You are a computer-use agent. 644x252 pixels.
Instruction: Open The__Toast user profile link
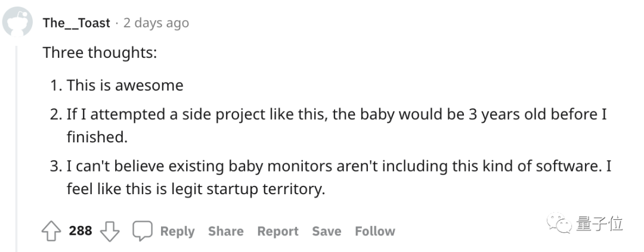coord(76,23)
